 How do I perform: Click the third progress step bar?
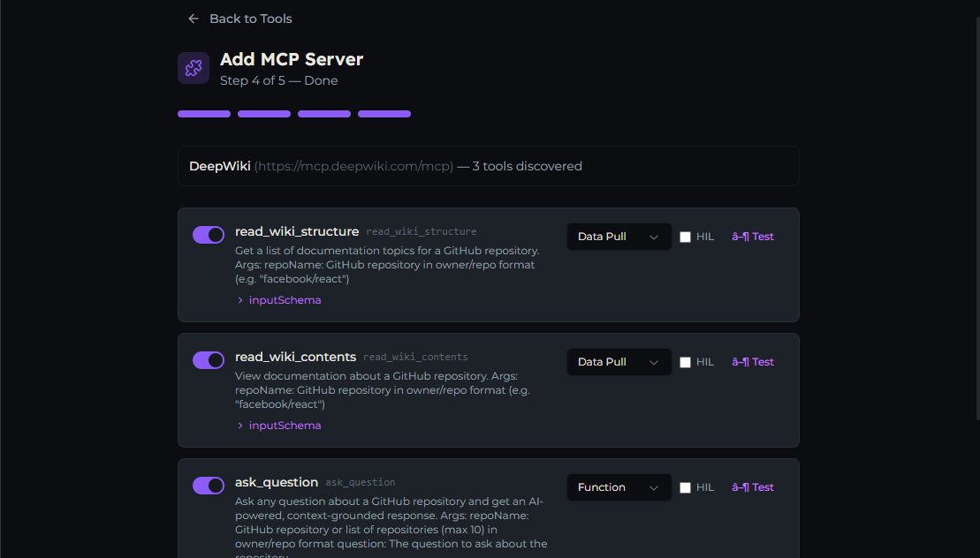(323, 114)
